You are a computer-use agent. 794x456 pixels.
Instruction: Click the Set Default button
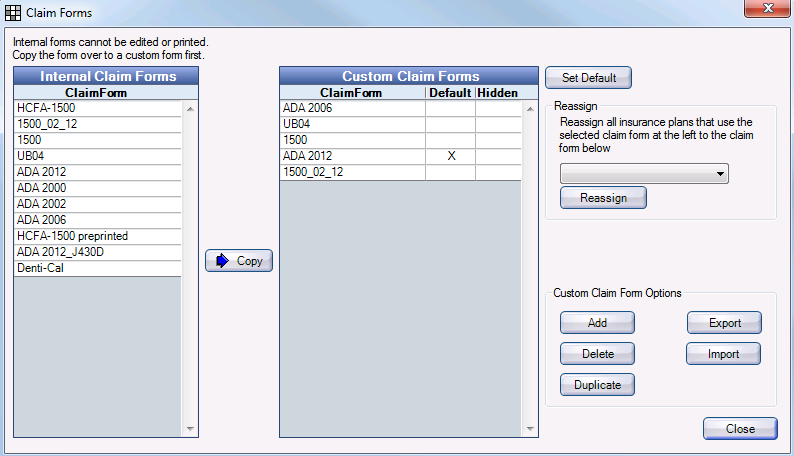click(588, 77)
